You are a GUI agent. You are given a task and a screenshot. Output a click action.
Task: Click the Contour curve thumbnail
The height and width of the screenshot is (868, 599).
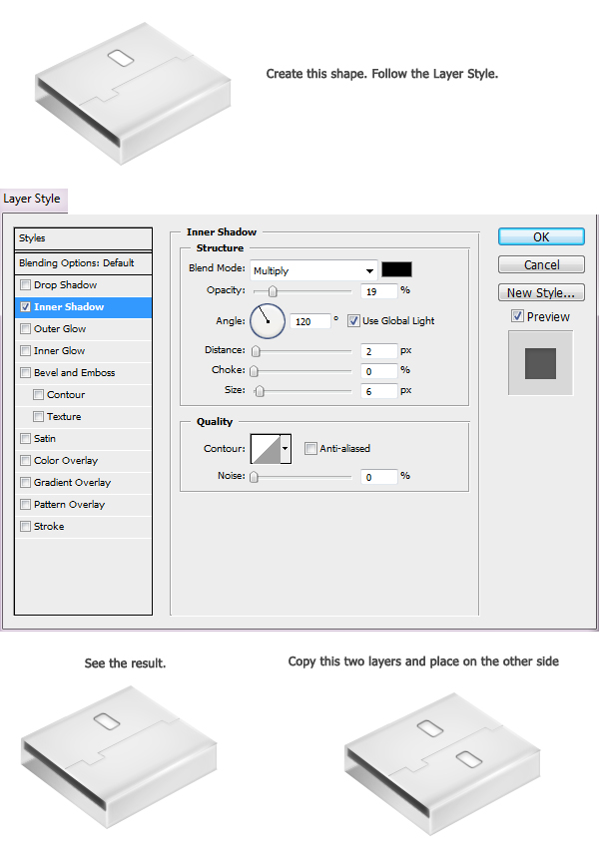pyautogui.click(x=266, y=448)
